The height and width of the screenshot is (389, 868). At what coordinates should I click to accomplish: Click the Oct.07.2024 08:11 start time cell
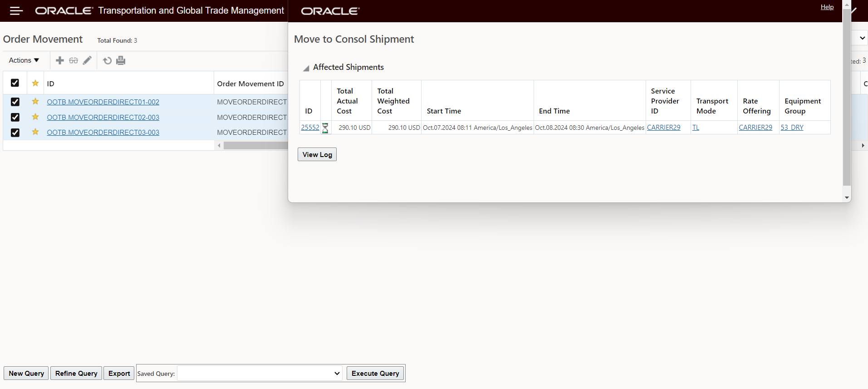tap(477, 128)
